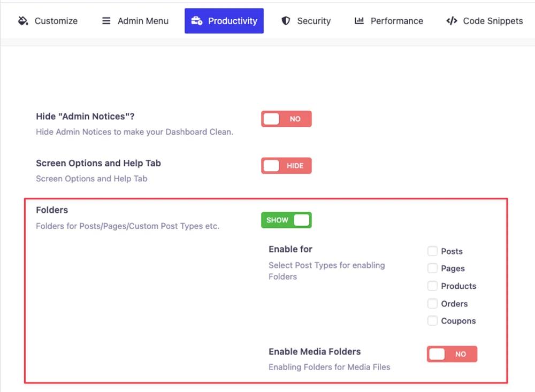
Task: Click the Code Snippets brackets icon
Action: pyautogui.click(x=452, y=21)
